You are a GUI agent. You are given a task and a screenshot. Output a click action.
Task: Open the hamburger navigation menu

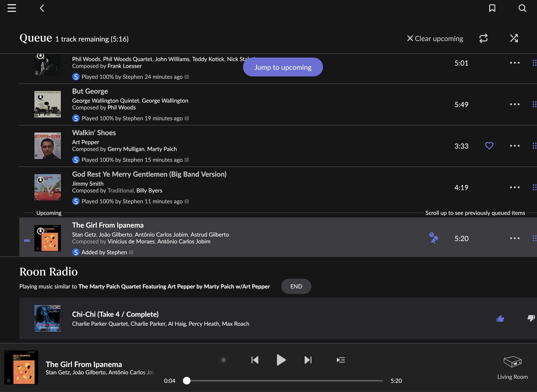click(x=12, y=8)
